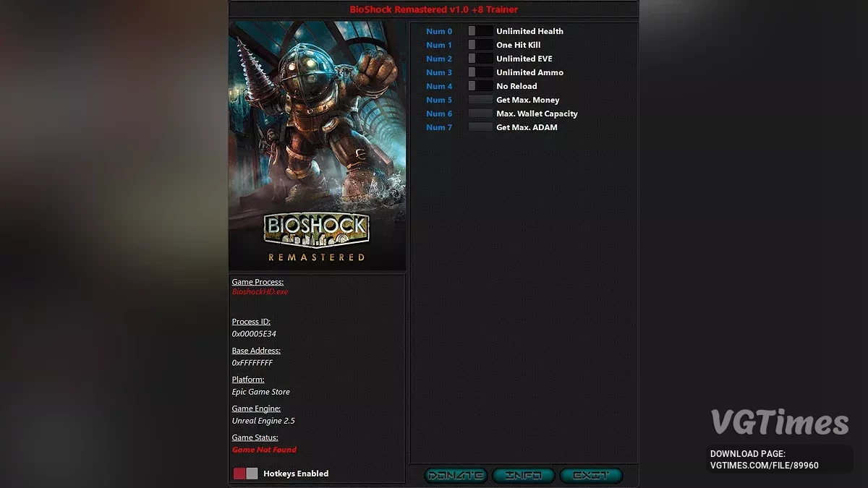Click the Base Address value 0xFFFFFFFF
868x488 pixels.
click(x=252, y=363)
